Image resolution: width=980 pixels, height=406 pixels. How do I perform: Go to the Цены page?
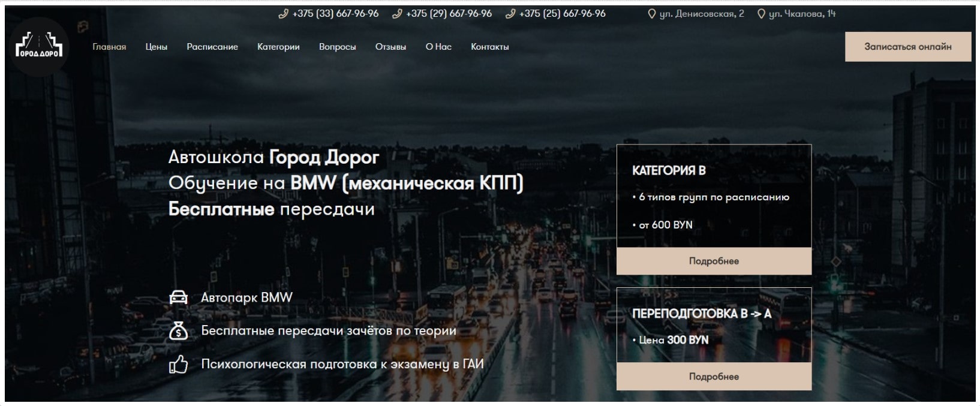click(x=156, y=47)
